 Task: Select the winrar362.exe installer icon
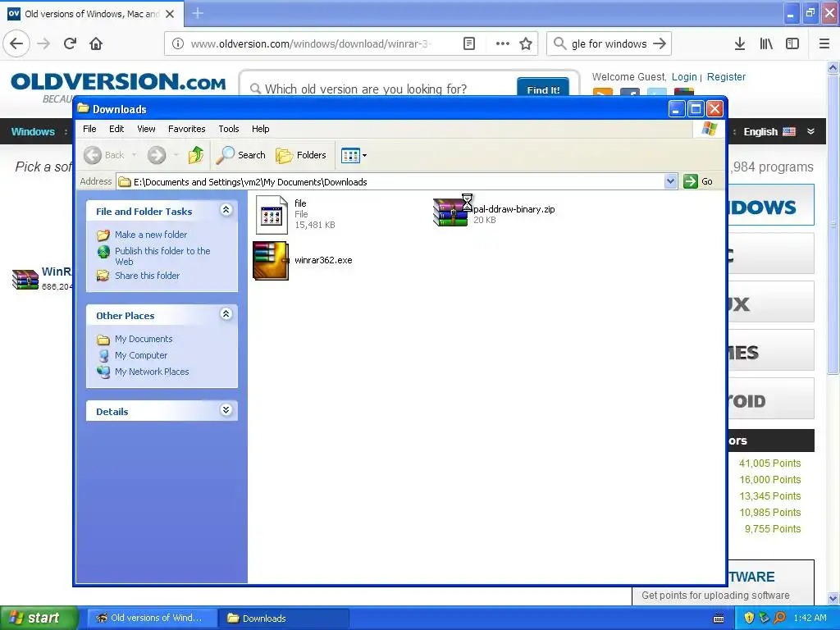pyautogui.click(x=271, y=260)
